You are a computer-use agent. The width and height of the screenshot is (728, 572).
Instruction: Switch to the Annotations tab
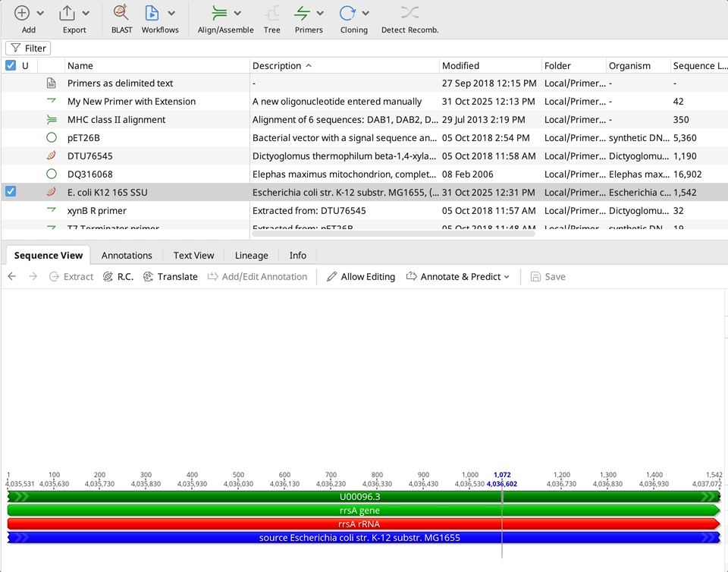click(127, 256)
